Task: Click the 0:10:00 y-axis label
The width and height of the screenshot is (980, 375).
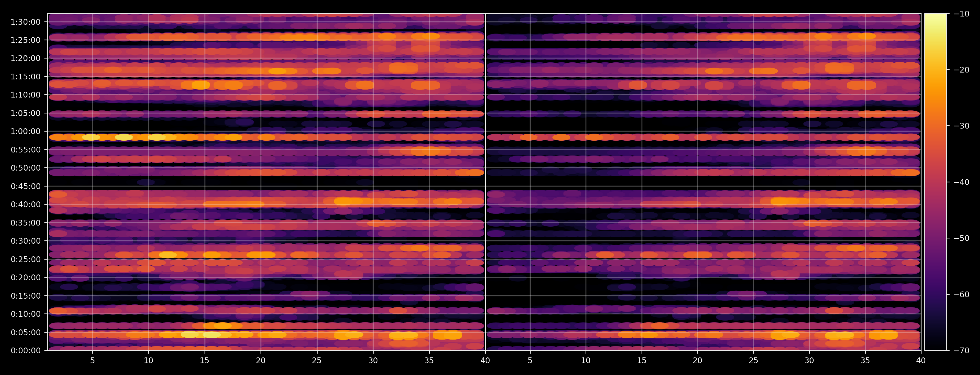Action: (x=26, y=314)
